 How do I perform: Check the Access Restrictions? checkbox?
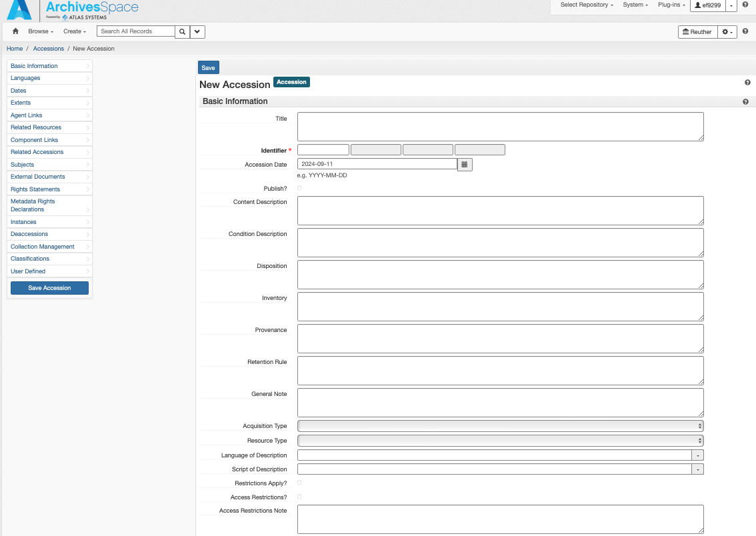click(299, 497)
